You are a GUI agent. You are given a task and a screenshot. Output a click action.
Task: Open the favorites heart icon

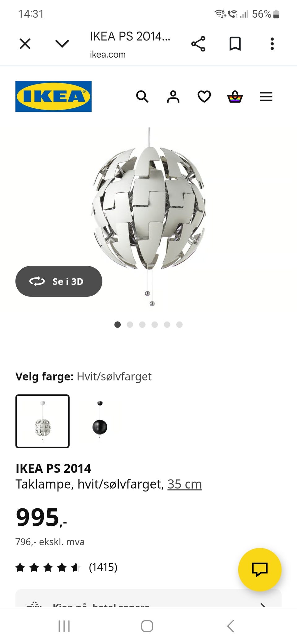[x=204, y=97]
